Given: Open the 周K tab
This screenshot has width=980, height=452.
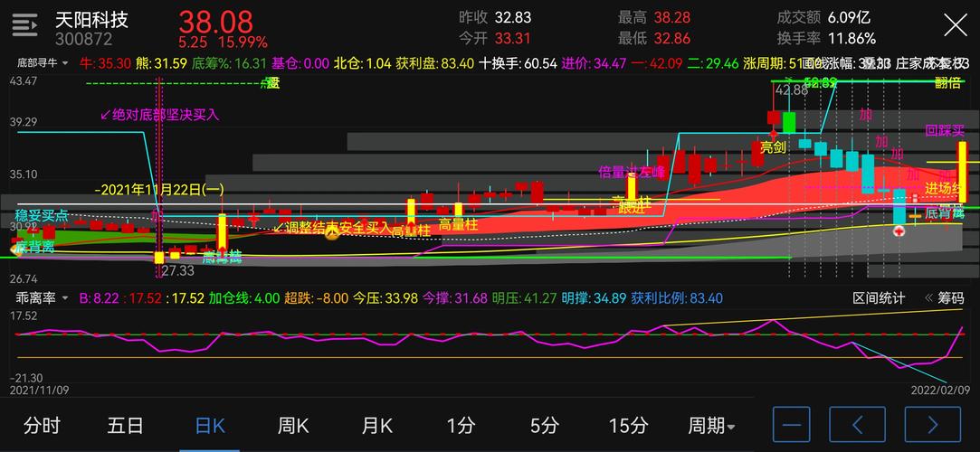Looking at the screenshot, I should (x=293, y=426).
